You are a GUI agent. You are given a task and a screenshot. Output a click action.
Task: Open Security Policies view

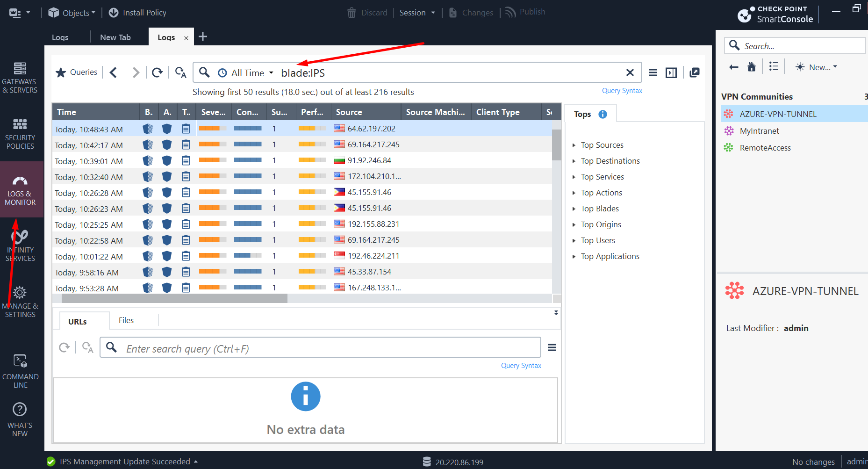20,133
